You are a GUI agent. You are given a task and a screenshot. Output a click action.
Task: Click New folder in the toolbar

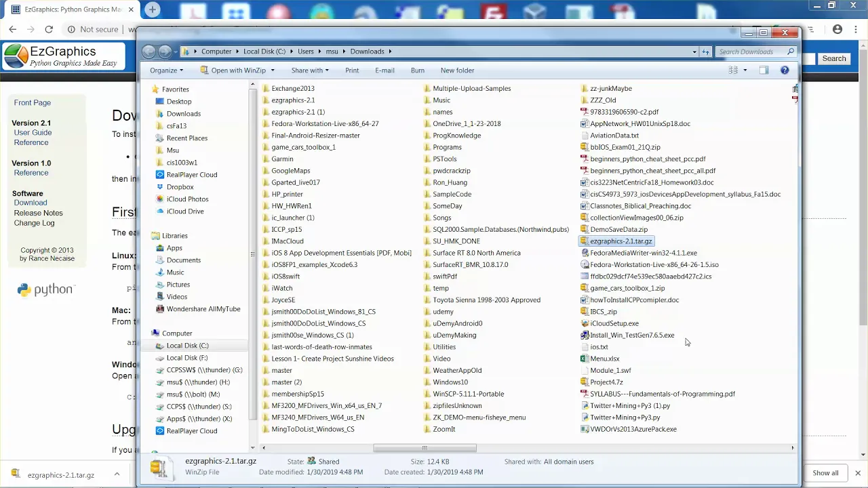pyautogui.click(x=457, y=70)
